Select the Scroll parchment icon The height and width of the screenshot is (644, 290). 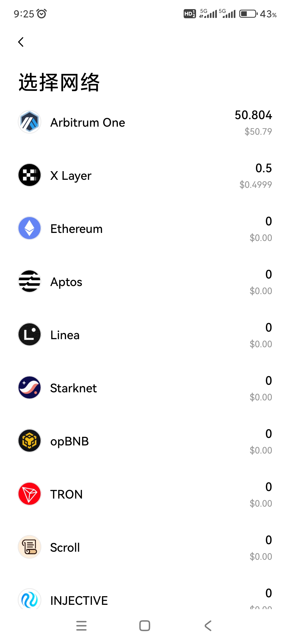pyautogui.click(x=30, y=547)
